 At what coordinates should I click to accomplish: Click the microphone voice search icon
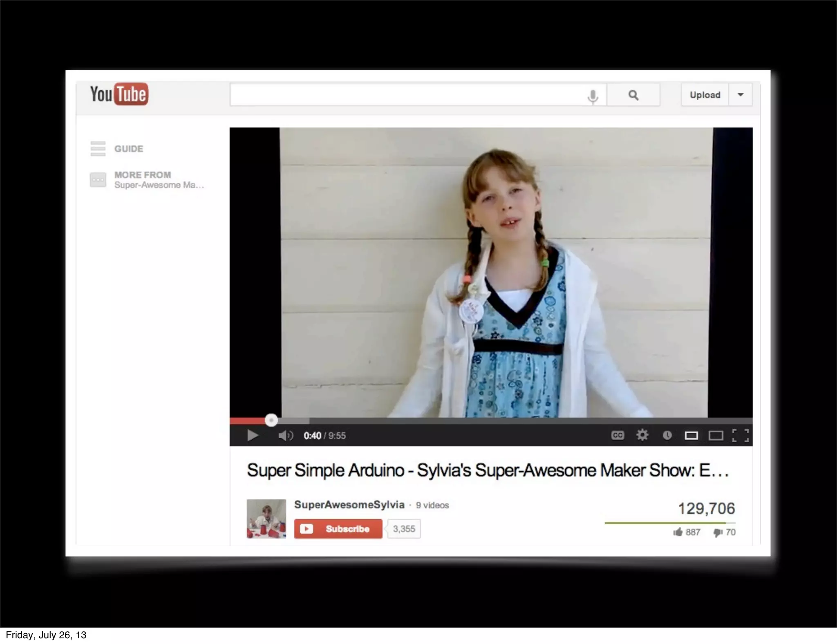(593, 96)
